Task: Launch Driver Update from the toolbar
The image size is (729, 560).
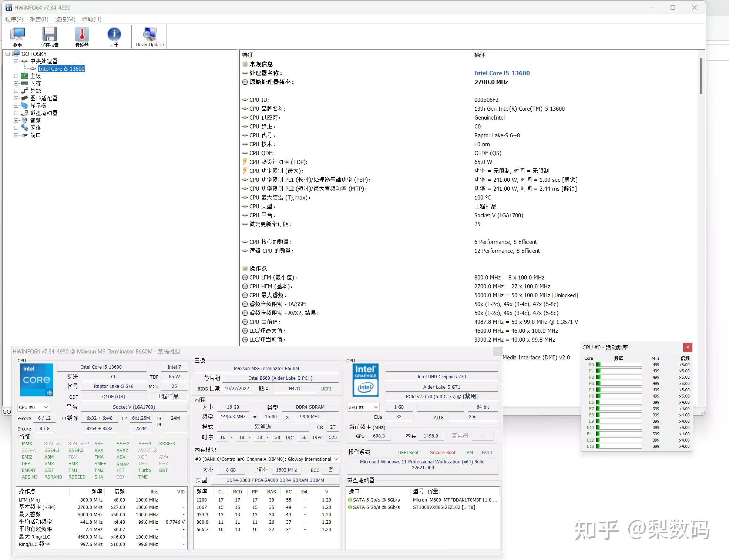Action: click(149, 35)
